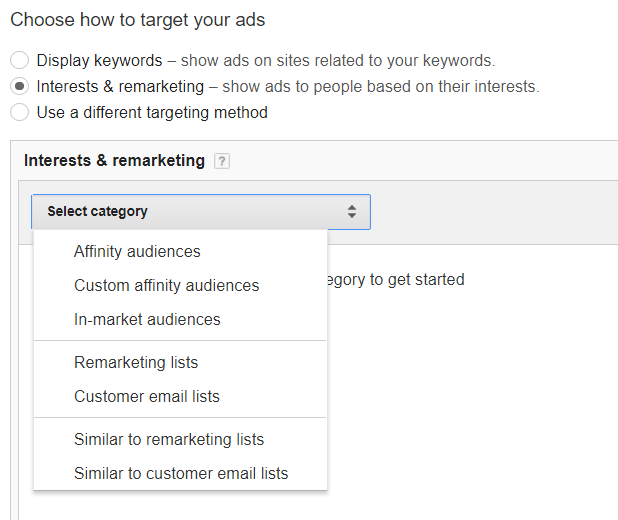618x520 pixels.
Task: Open the Select category dropdown
Action: 201,212
